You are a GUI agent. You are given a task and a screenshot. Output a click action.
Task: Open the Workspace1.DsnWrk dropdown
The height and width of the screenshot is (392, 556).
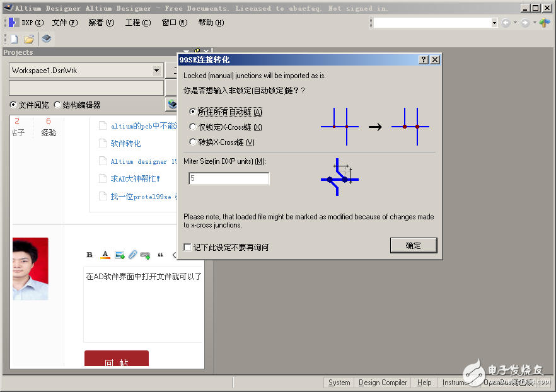coord(156,71)
